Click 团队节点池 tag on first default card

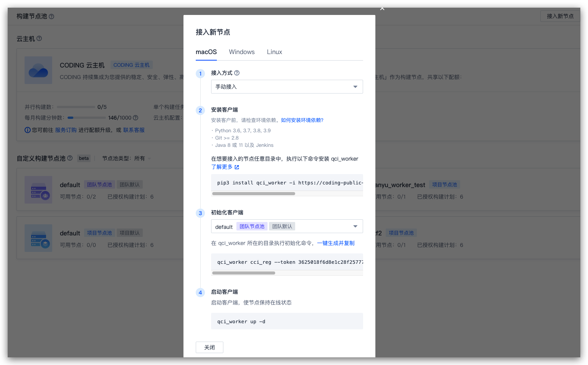pyautogui.click(x=99, y=185)
